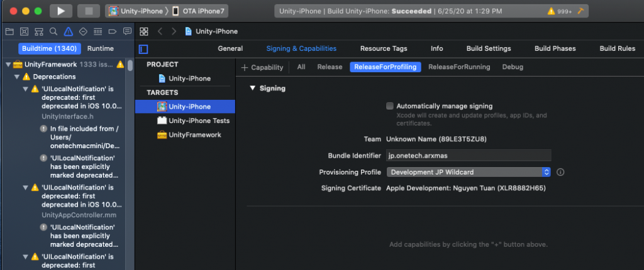Image resolution: width=644 pixels, height=270 pixels.
Task: Open the Build Phases tab
Action: (x=555, y=48)
